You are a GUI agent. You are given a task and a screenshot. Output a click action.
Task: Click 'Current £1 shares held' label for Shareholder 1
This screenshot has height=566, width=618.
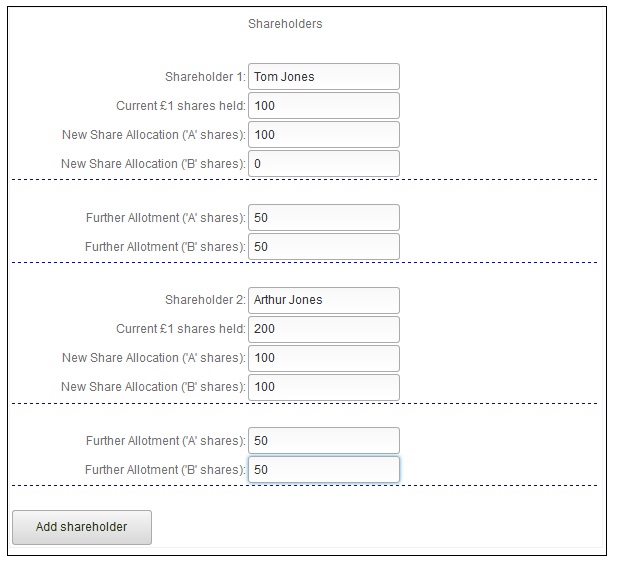[x=181, y=105]
